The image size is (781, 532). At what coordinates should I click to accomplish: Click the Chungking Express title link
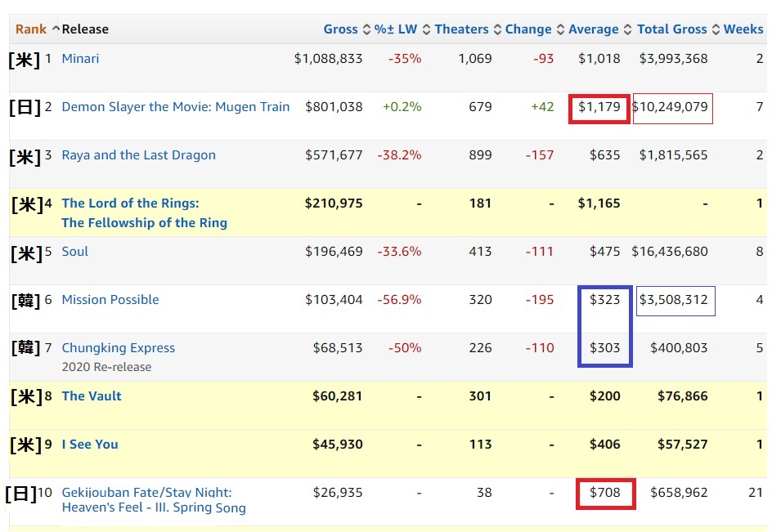(x=118, y=348)
